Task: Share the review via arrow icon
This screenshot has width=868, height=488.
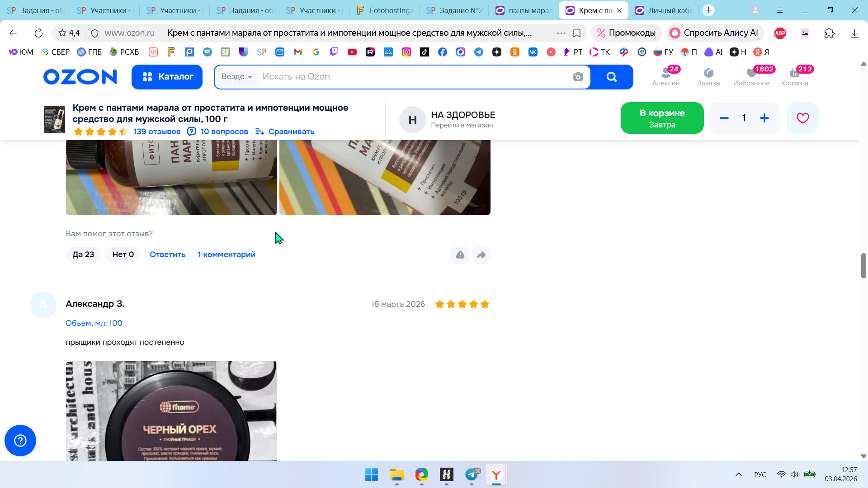Action: click(x=481, y=255)
